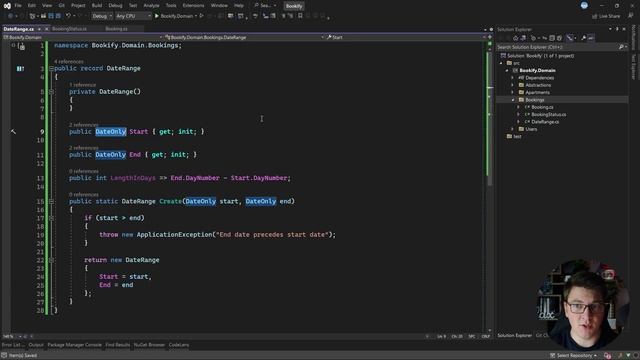
Task: Collapse the private DateRange constructor outline
Action: click(51, 92)
